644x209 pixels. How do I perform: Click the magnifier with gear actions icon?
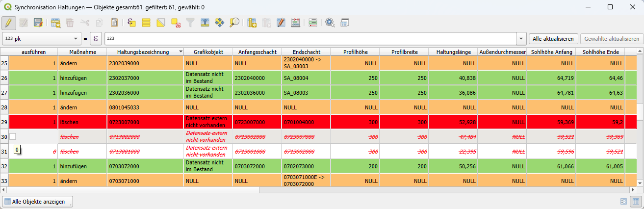pos(330,22)
